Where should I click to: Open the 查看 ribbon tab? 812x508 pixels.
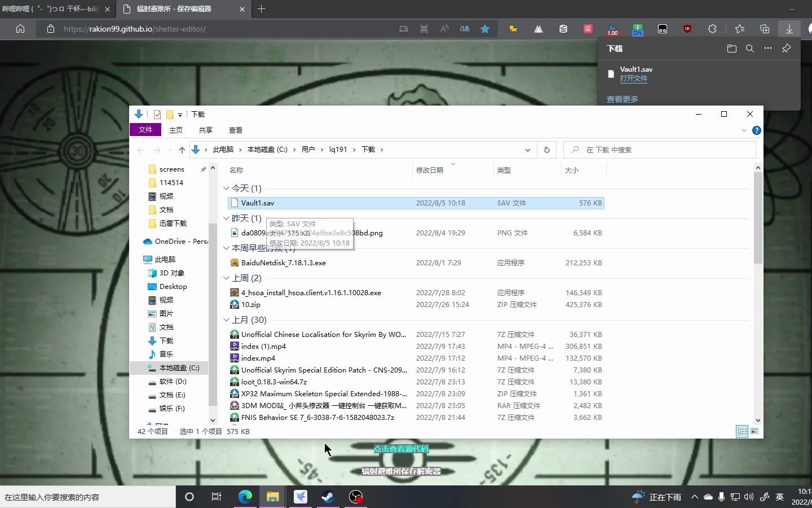point(236,130)
